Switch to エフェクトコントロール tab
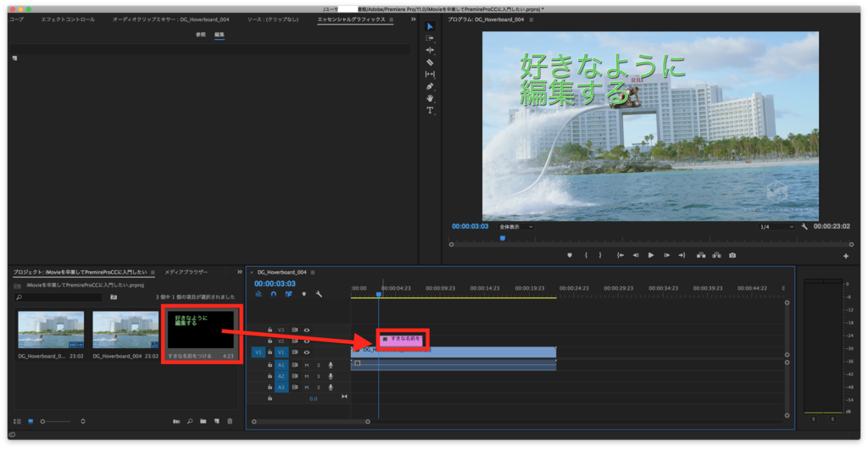The width and height of the screenshot is (868, 449). 68,19
